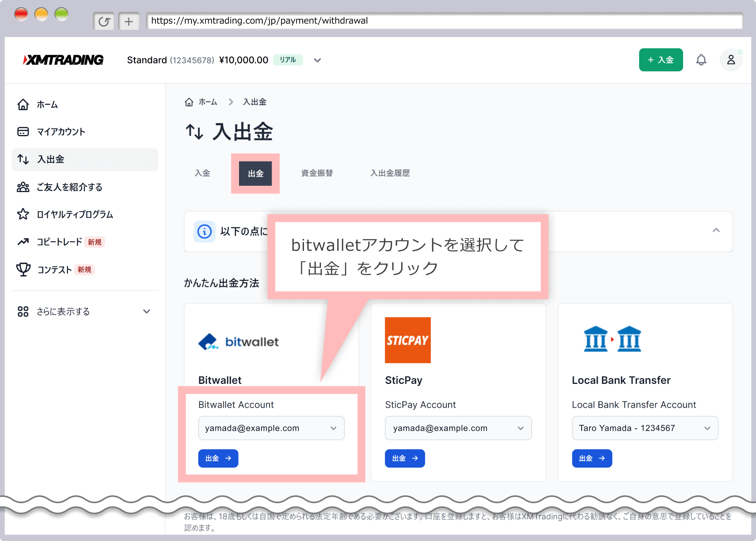Open the Bitwallet Account email dropdown
The height and width of the screenshot is (541, 756).
[271, 428]
